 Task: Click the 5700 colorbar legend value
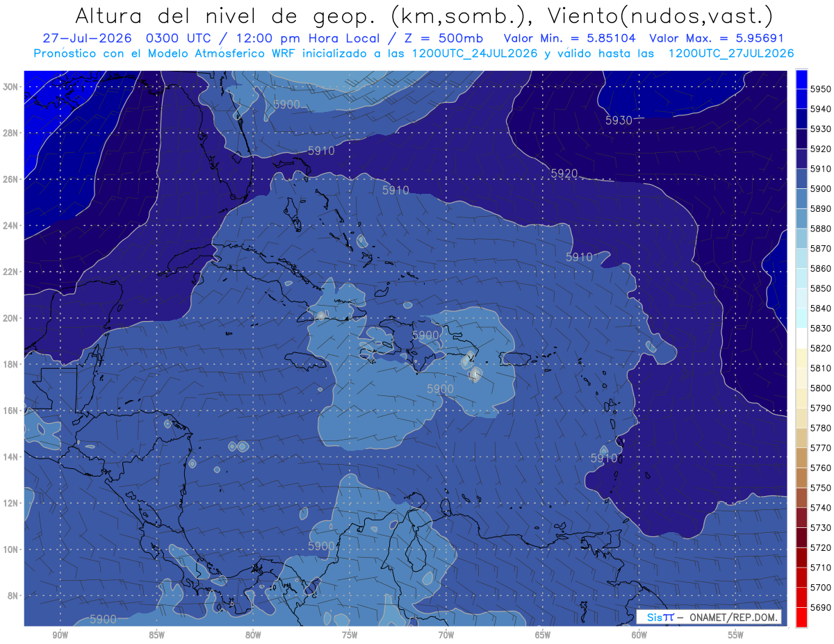click(x=820, y=587)
